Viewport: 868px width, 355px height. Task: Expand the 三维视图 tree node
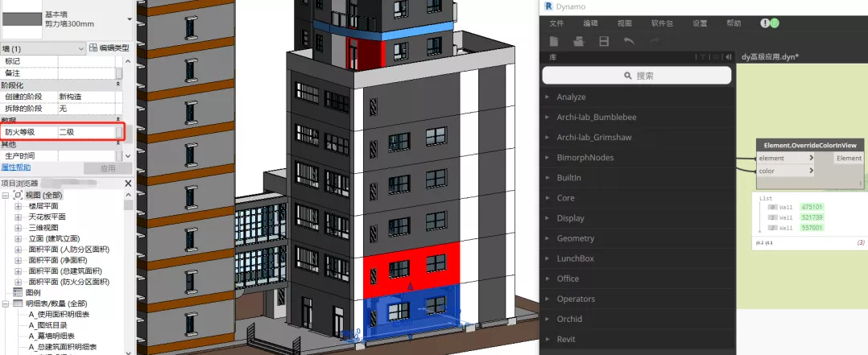click(19, 228)
